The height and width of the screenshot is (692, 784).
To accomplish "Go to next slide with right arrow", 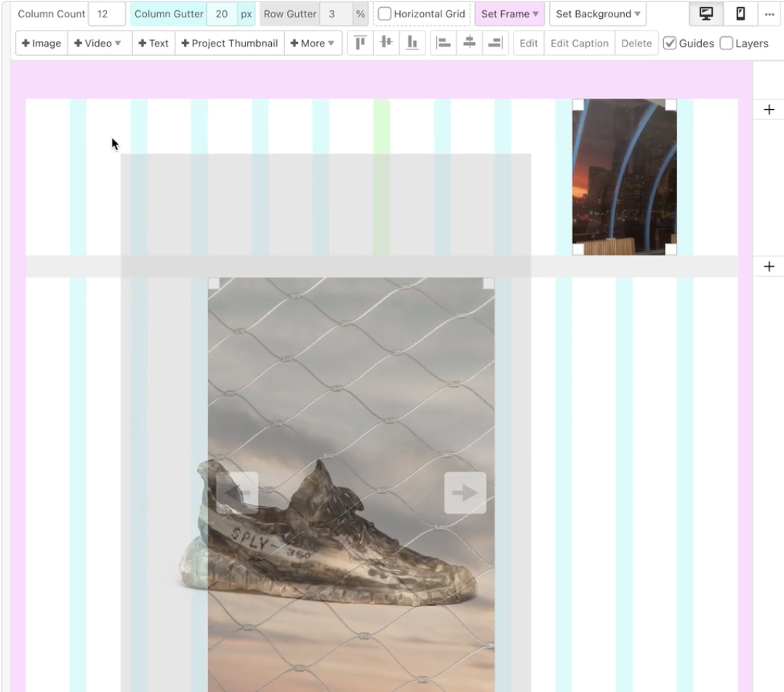I will click(465, 493).
